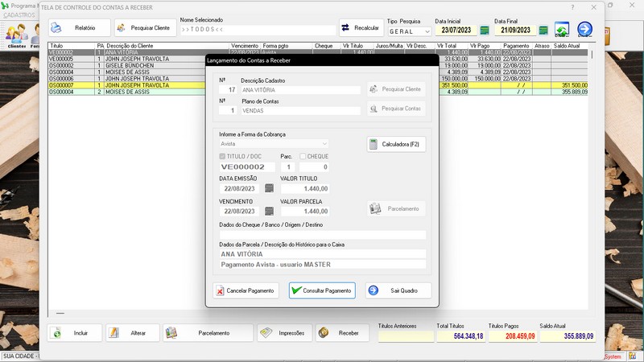Click the Vencimento column header
Screen dimensions: 644x362
(245, 46)
